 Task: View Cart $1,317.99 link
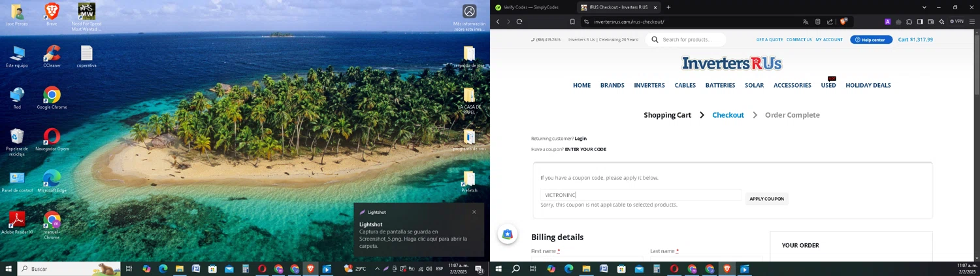915,39
